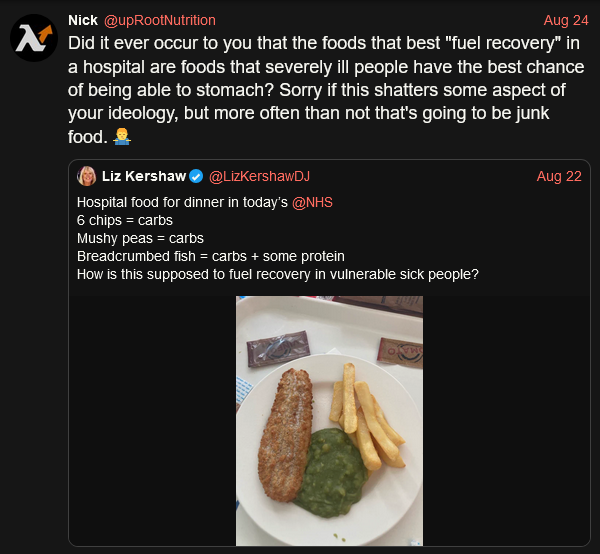Click Liz Kershaw's small profile picture

tap(87, 176)
